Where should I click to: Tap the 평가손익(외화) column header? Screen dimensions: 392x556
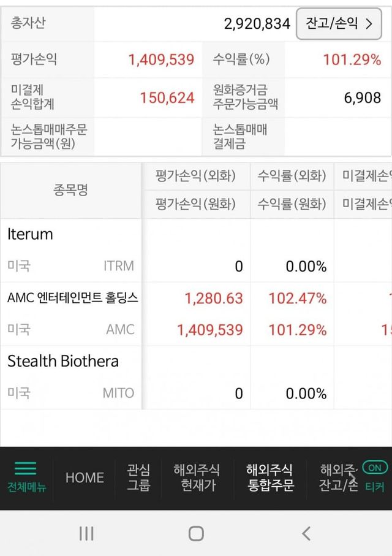(x=195, y=176)
